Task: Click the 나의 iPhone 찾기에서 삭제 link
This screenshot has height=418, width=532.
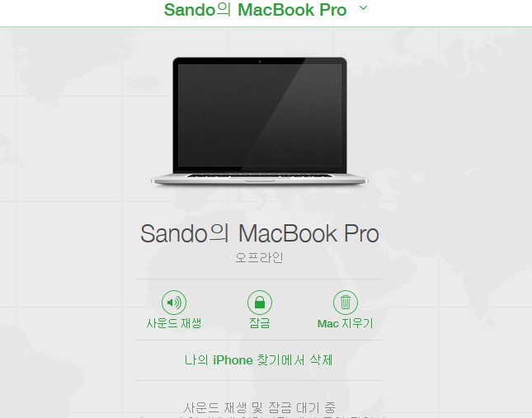Action: coord(258,360)
